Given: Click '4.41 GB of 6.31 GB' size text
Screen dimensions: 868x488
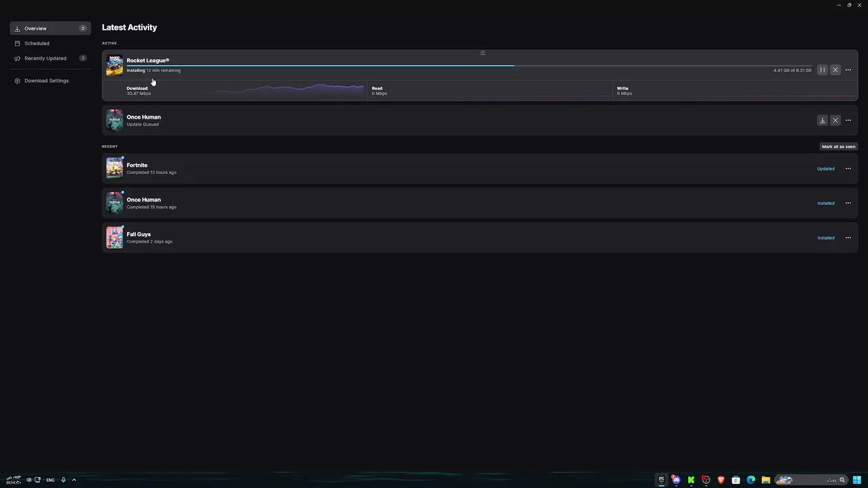Looking at the screenshot, I should click(x=792, y=70).
